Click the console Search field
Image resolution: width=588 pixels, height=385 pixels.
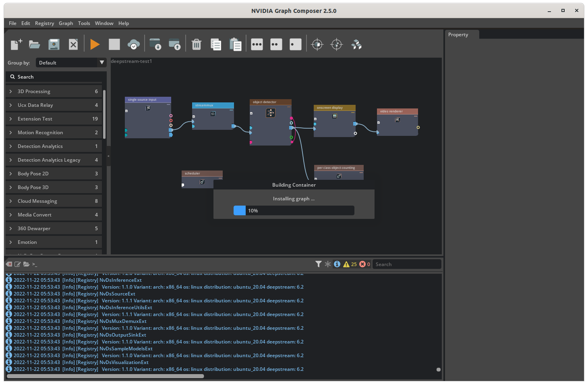click(x=407, y=264)
